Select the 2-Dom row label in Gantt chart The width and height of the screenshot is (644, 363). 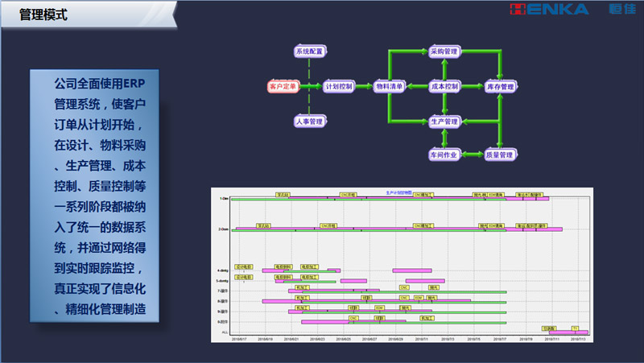(223, 229)
